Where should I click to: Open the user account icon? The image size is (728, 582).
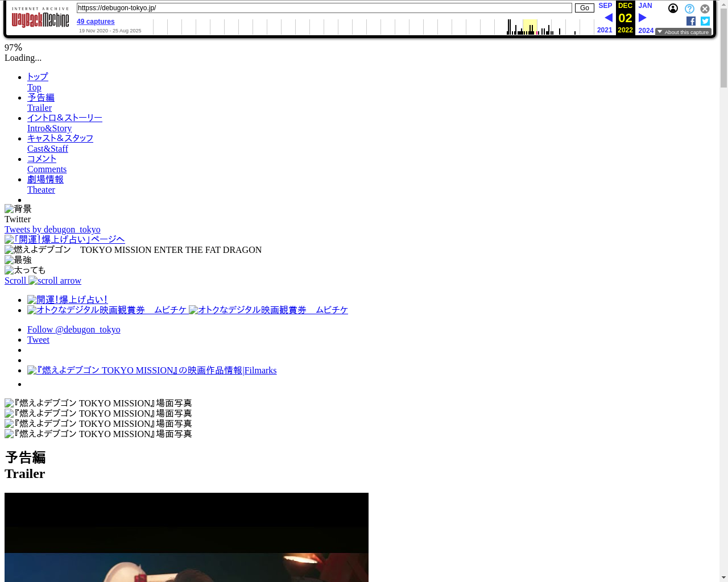[x=673, y=9]
